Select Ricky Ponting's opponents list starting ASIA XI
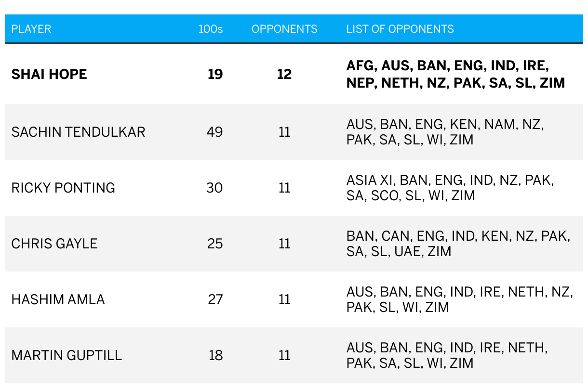This screenshot has width=588, height=388. coord(450,188)
